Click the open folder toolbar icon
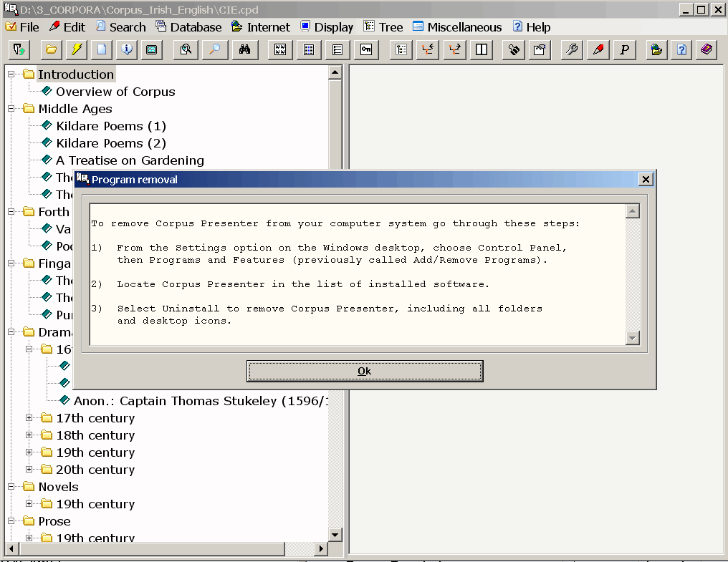 point(51,49)
